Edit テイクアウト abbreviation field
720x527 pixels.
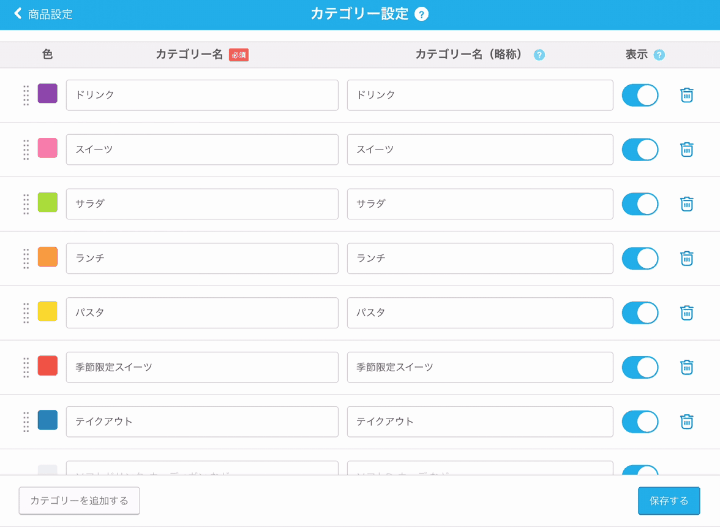tap(480, 421)
